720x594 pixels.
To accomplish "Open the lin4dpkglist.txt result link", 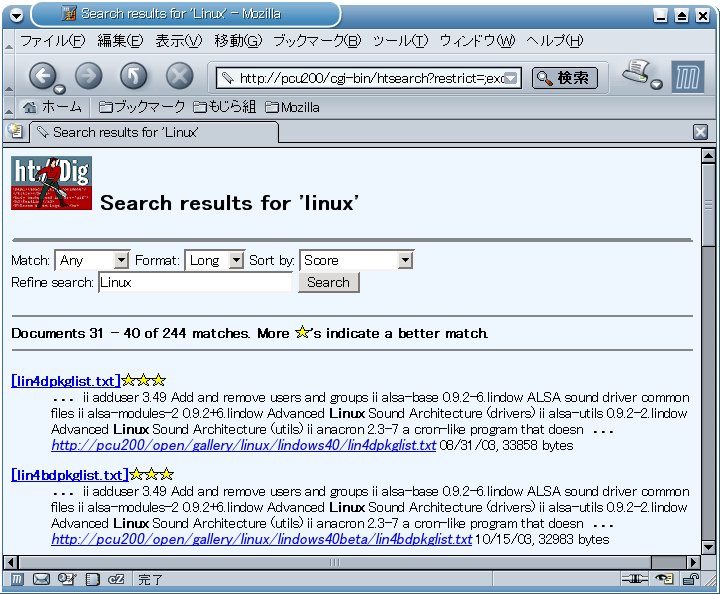I will click(66, 381).
